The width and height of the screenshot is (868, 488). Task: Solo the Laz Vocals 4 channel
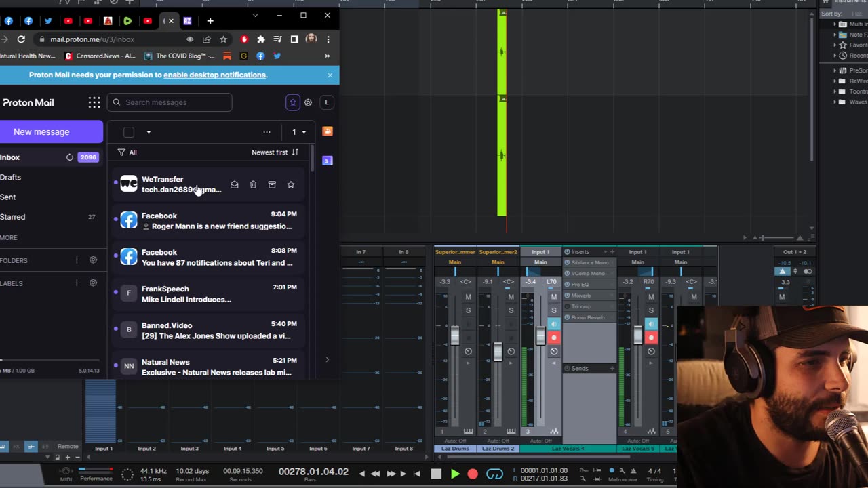(x=554, y=310)
